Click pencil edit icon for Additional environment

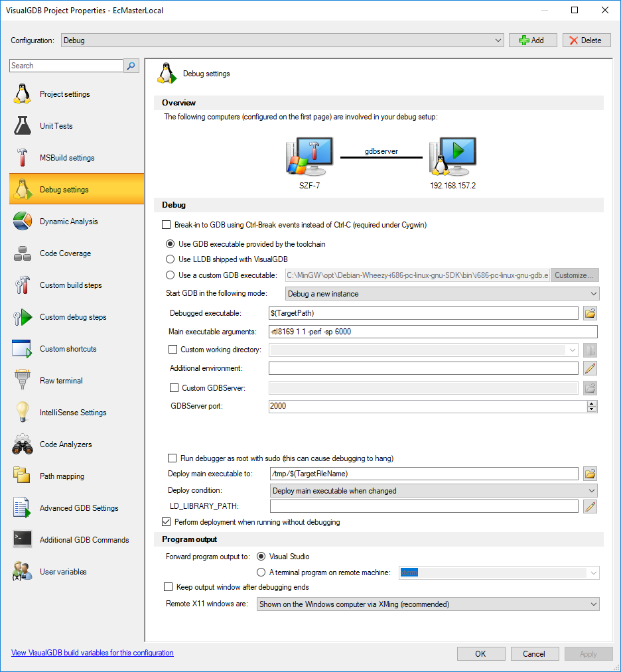click(x=590, y=368)
